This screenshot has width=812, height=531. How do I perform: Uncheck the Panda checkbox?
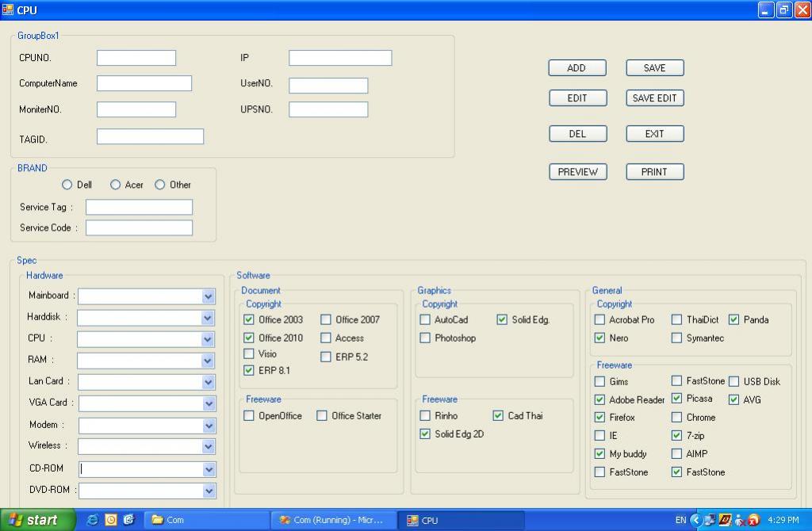coord(733,319)
